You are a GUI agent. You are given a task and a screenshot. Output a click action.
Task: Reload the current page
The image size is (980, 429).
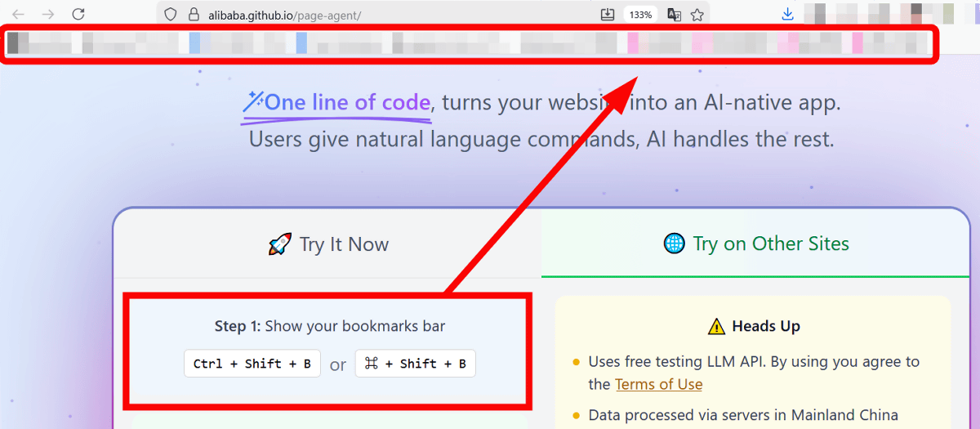(x=78, y=14)
